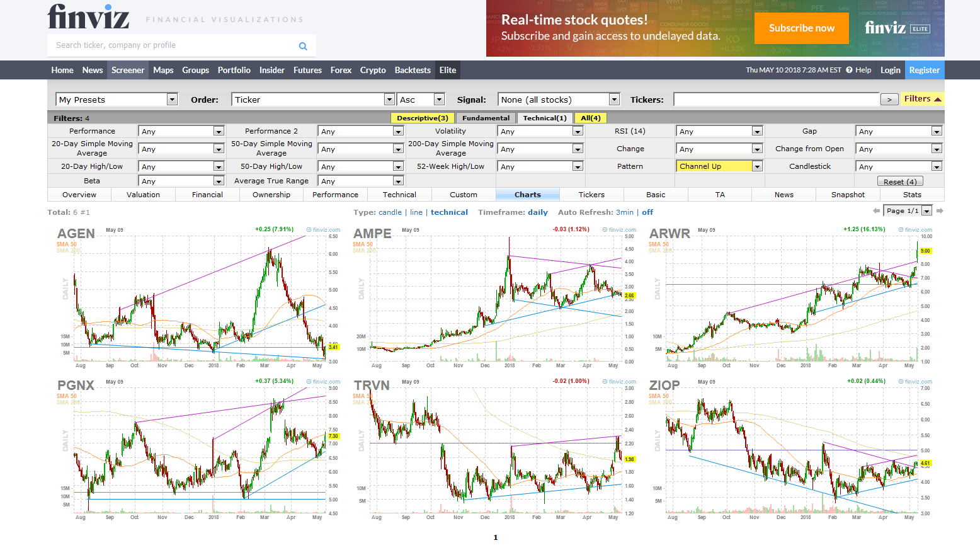Go to next page arrow

(x=940, y=210)
